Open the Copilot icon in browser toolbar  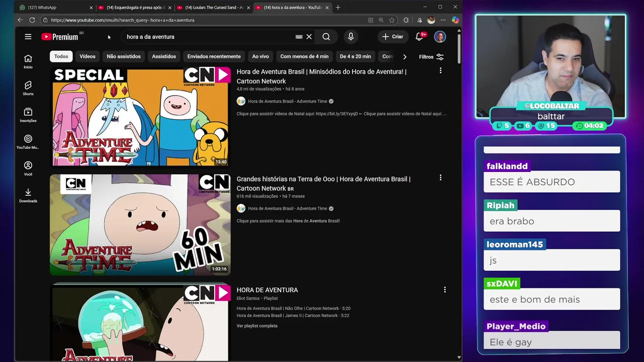(x=455, y=20)
